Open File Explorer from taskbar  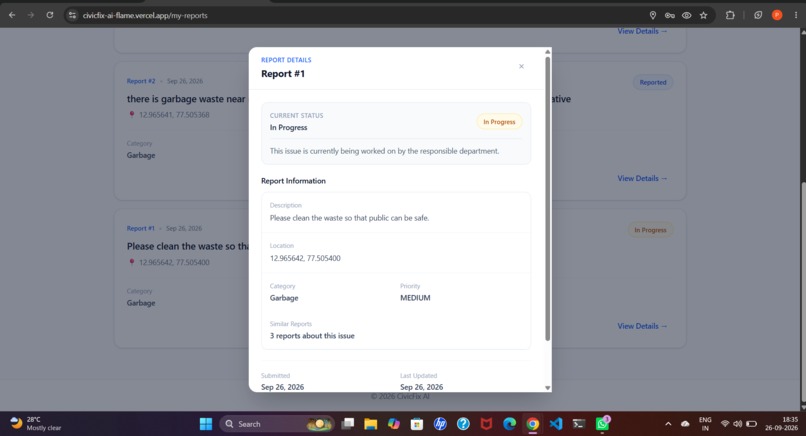371,424
